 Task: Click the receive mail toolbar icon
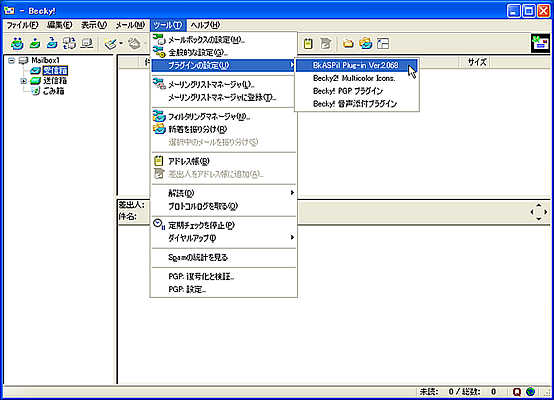click(35, 43)
